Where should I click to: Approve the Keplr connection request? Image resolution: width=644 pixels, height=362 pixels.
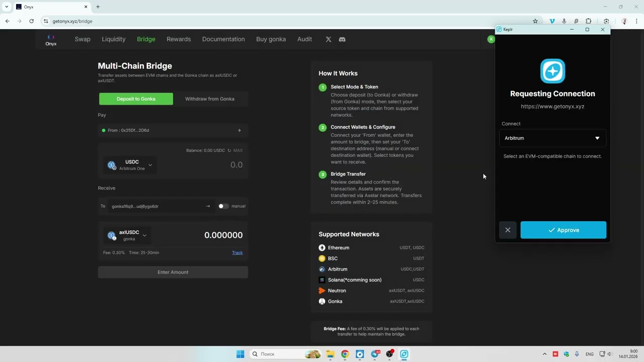point(563,230)
